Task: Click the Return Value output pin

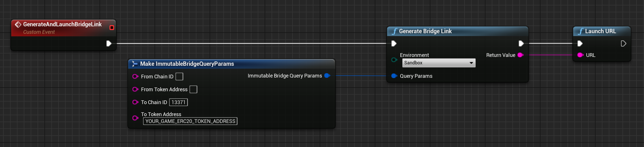Action: coord(521,55)
